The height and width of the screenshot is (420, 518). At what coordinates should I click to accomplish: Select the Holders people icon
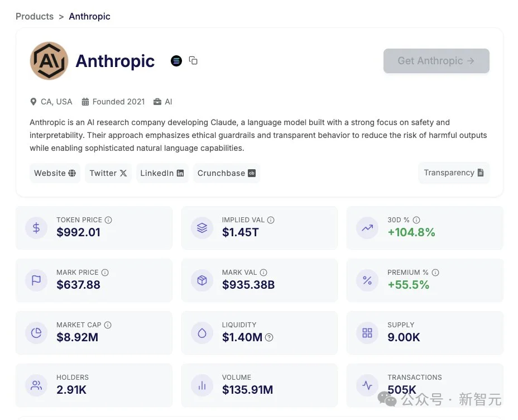[36, 385]
